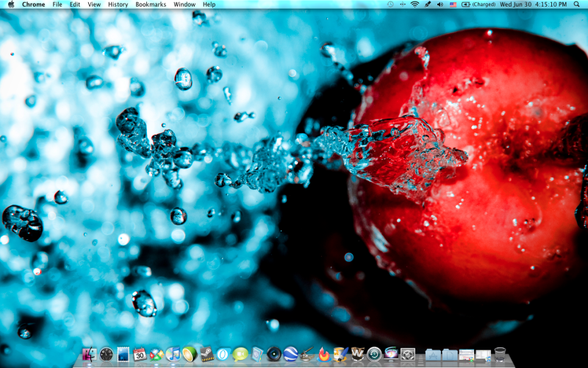Launch the iMac display sync icon

tap(391, 354)
